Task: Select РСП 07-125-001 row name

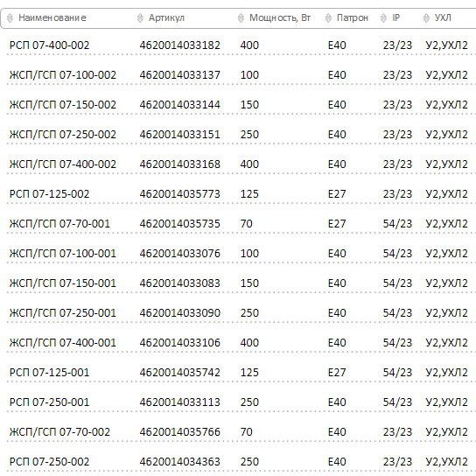Action: point(50,373)
